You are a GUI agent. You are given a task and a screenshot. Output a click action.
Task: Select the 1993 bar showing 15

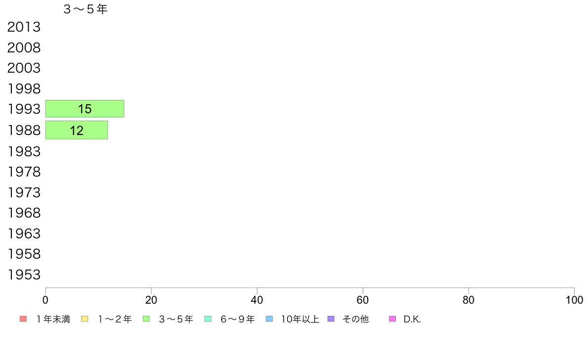[85, 109]
